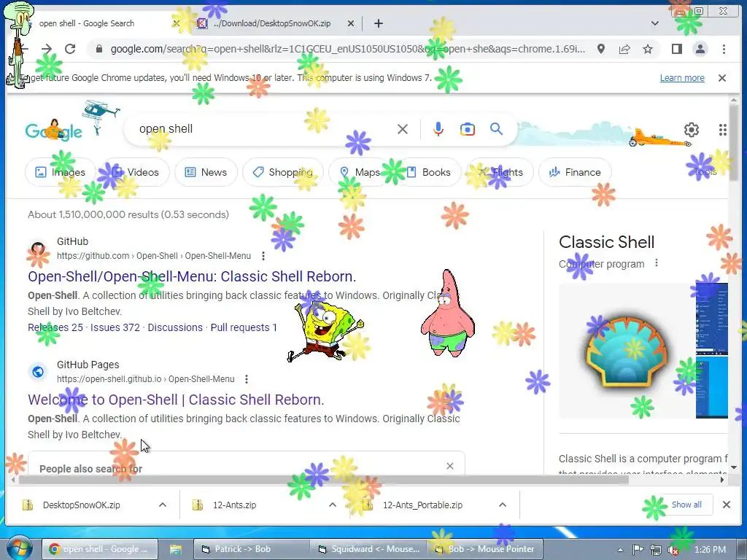
Task: Click the location pin icon in address bar
Action: tap(601, 49)
